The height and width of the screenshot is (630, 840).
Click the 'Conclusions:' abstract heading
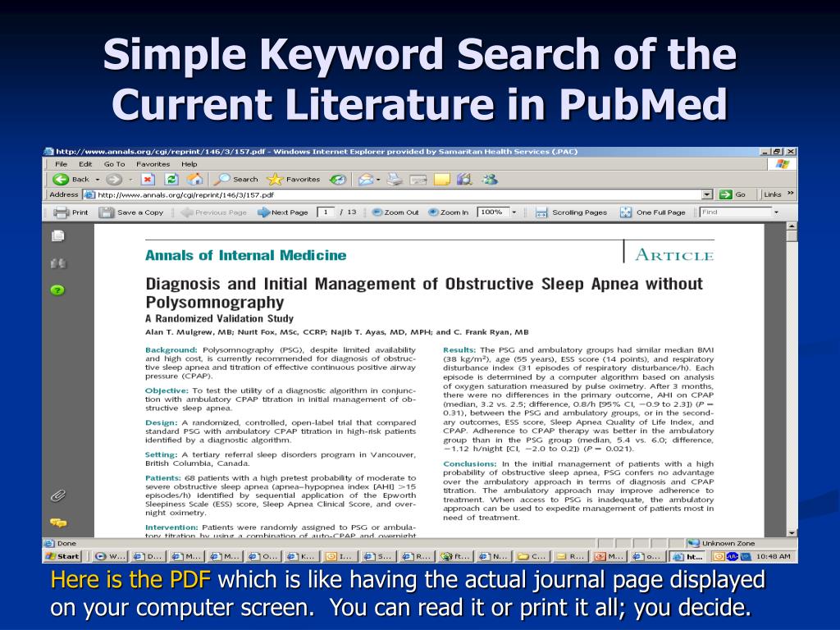point(470,464)
